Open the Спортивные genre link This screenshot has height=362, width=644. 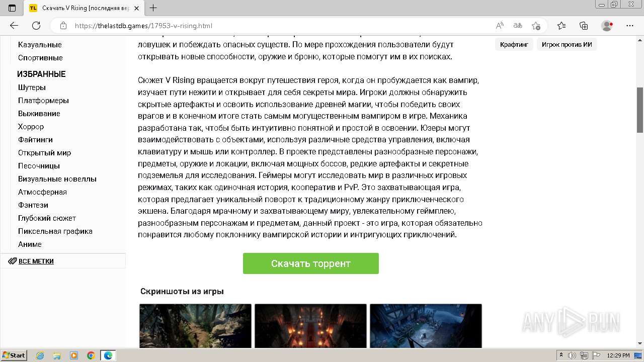pos(40,58)
